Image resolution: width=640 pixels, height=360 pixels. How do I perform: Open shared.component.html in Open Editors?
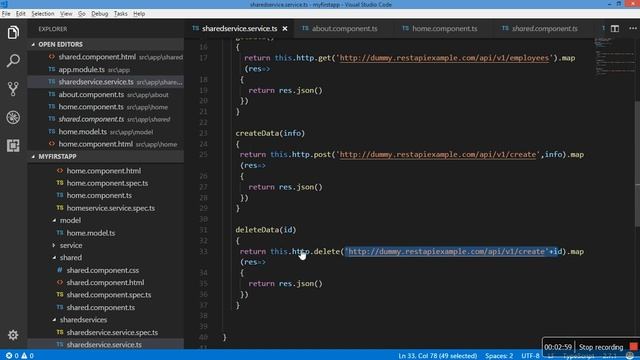(106, 57)
